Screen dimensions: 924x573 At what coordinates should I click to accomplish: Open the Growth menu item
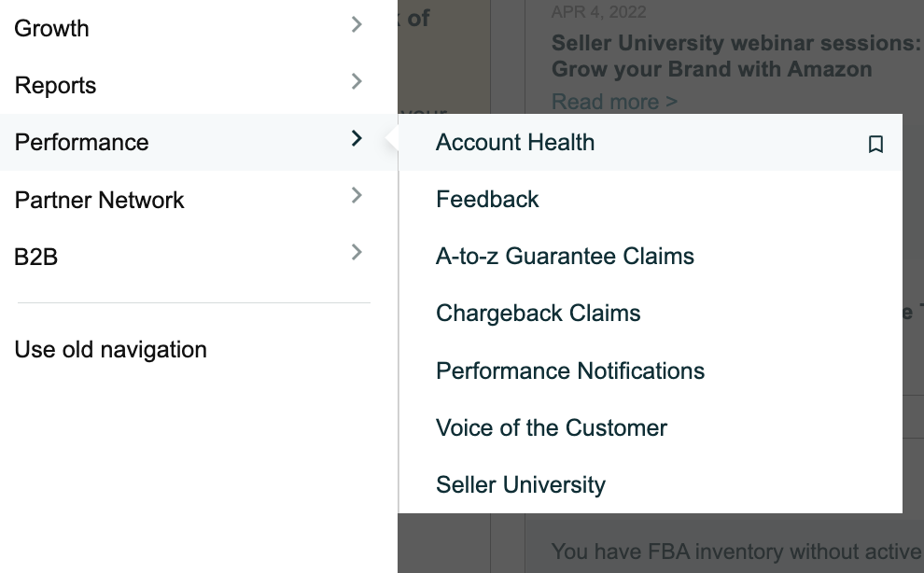pos(52,29)
